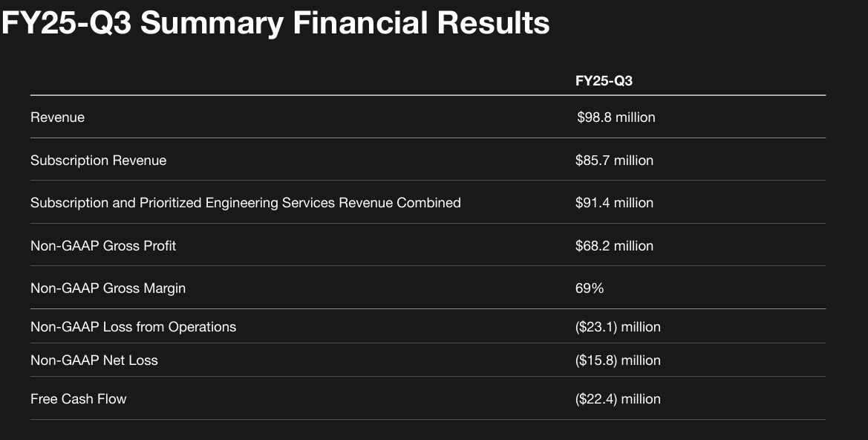Viewport: 868px width, 440px height.
Task: Click the 69% gross margin value
Action: click(590, 288)
